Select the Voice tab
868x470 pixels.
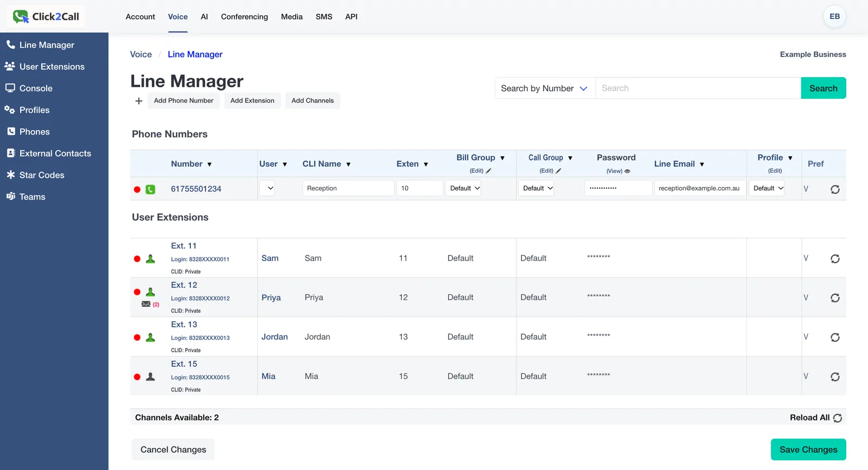point(178,17)
